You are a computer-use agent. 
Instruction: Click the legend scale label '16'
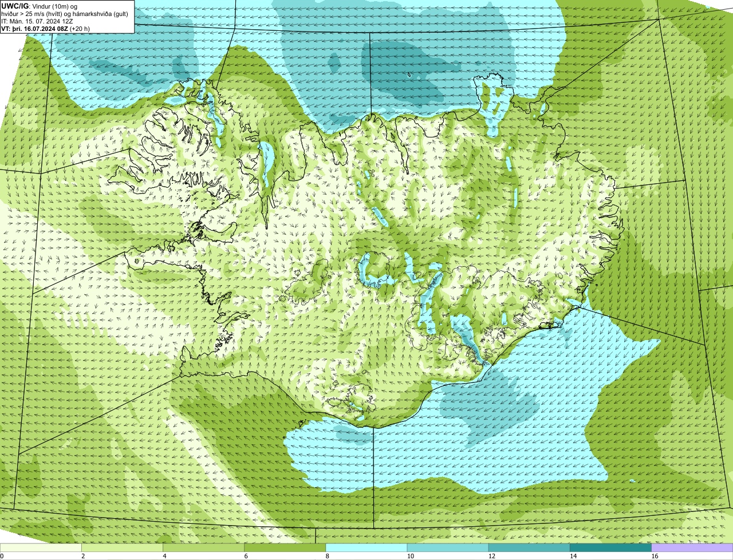pos(654,556)
